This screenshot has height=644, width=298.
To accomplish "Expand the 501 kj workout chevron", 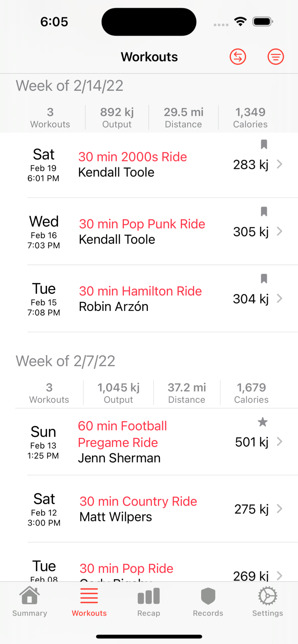I will 280,442.
